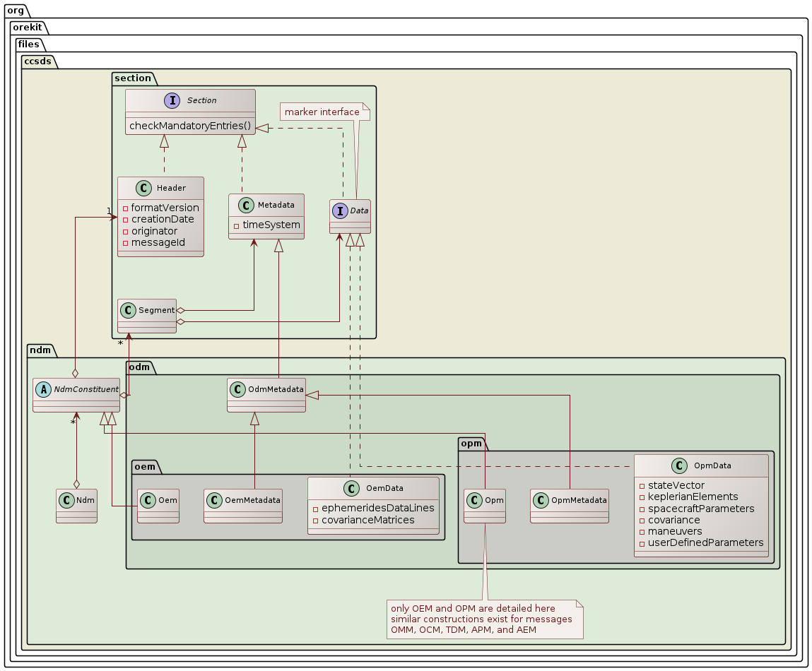Screen dimensions: 812x671
Task: Select the opm package tab label
Action: (x=470, y=442)
